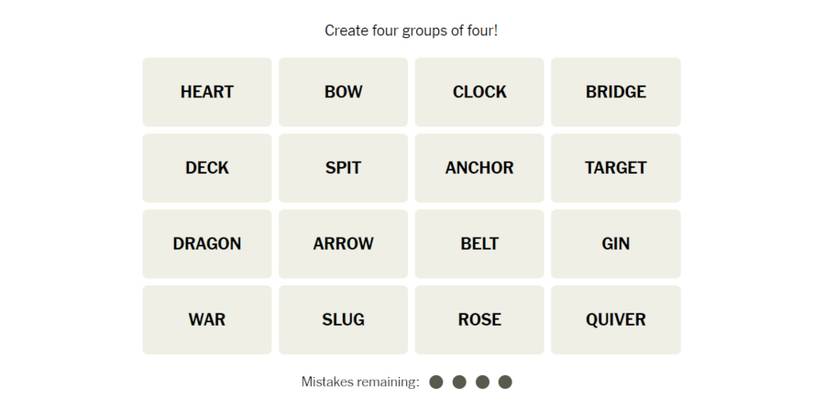Choose the CLOCK word tile
Image resolution: width=825 pixels, height=413 pixels.
pos(479,92)
